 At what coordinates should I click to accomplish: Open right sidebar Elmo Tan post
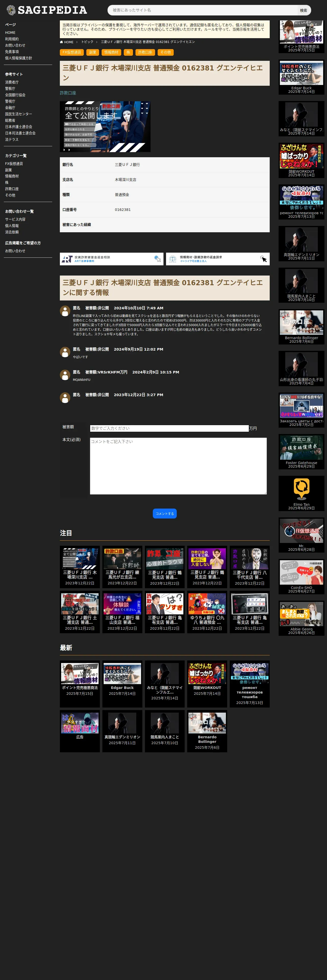click(302, 493)
